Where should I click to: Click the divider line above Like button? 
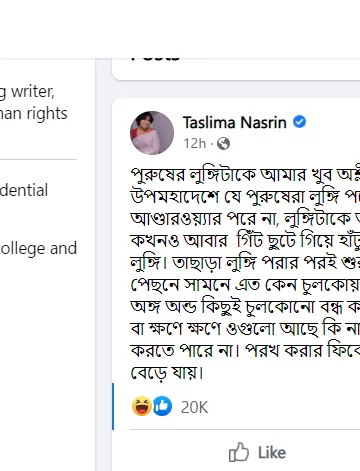[245, 429]
